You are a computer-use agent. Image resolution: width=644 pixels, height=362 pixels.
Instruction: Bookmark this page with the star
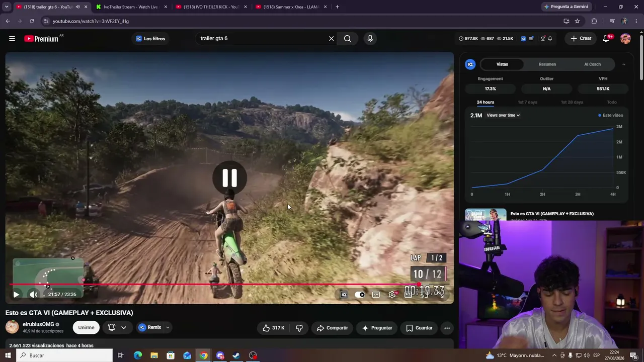(577, 21)
